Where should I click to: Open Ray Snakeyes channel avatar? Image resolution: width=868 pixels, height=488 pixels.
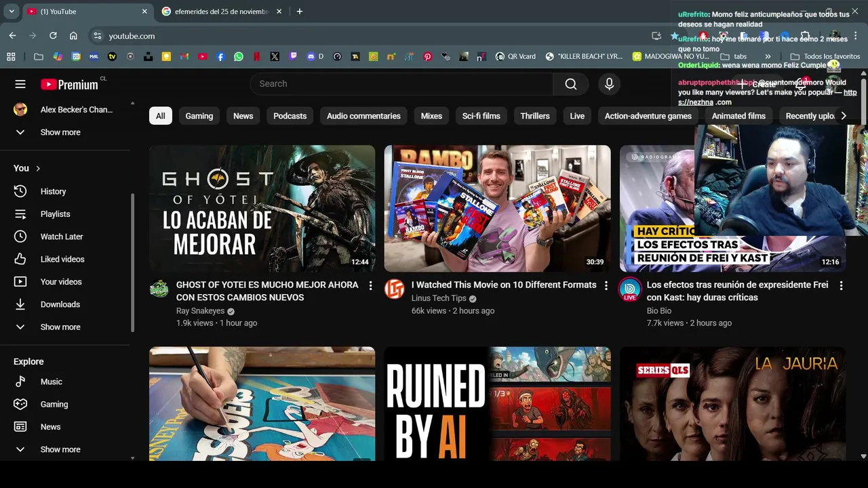[159, 289]
